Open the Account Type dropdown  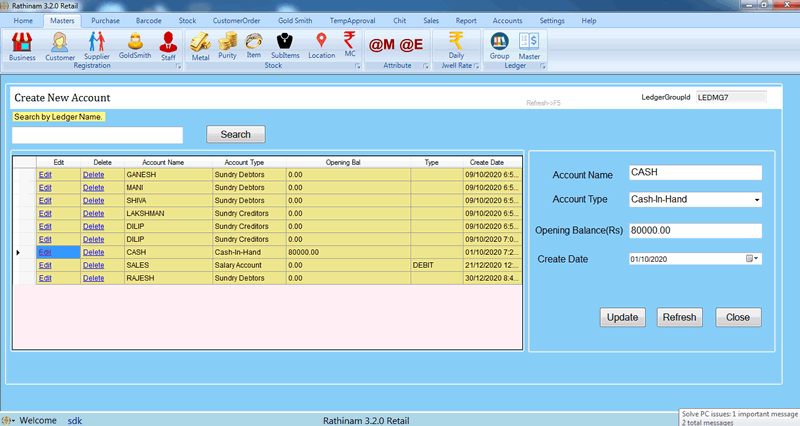point(757,200)
